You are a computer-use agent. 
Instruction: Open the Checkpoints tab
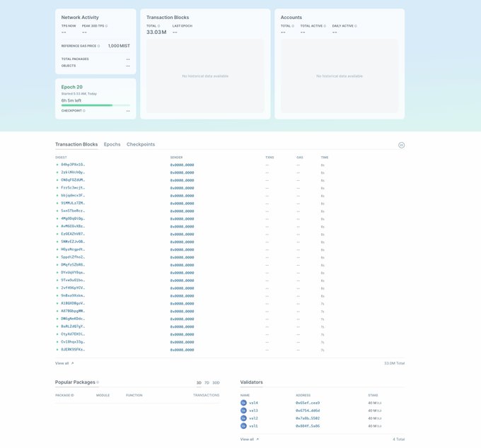[141, 144]
